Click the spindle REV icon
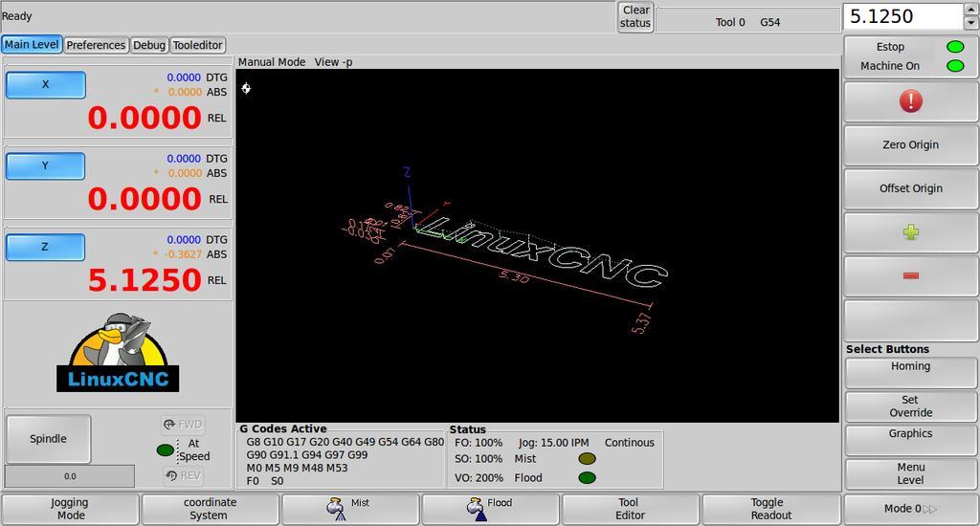Image resolution: width=980 pixels, height=526 pixels. pyautogui.click(x=183, y=475)
